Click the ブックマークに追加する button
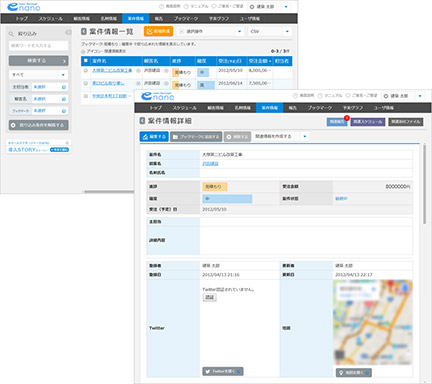The height and width of the screenshot is (384, 432). point(196,137)
